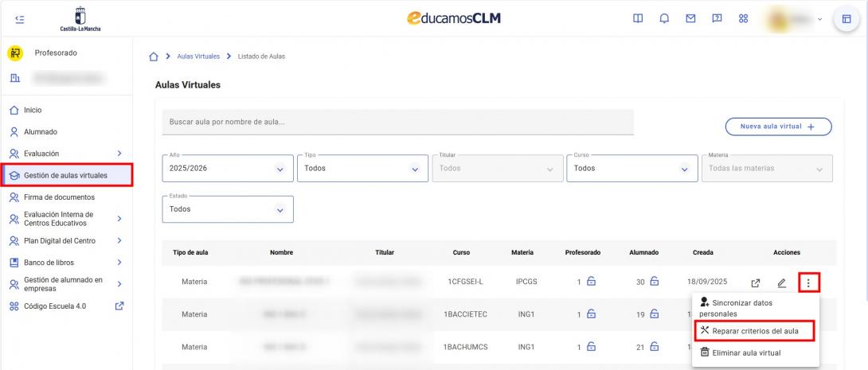Click the search classroom by name field
The width and height of the screenshot is (868, 370).
click(x=397, y=123)
